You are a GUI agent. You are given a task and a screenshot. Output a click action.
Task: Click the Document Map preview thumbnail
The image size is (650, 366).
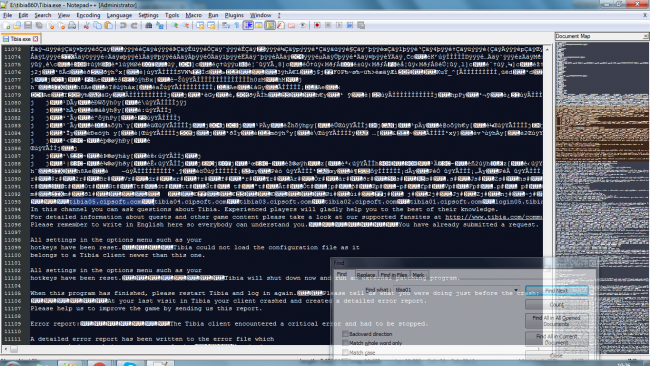click(602, 195)
